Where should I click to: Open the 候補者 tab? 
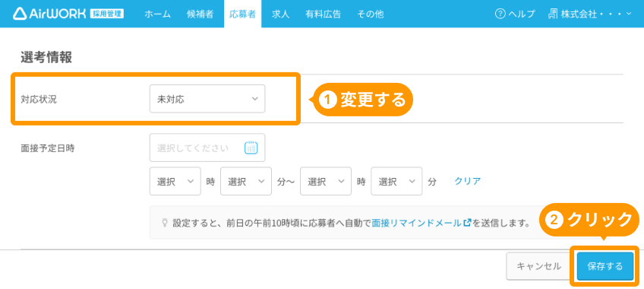[x=200, y=14]
